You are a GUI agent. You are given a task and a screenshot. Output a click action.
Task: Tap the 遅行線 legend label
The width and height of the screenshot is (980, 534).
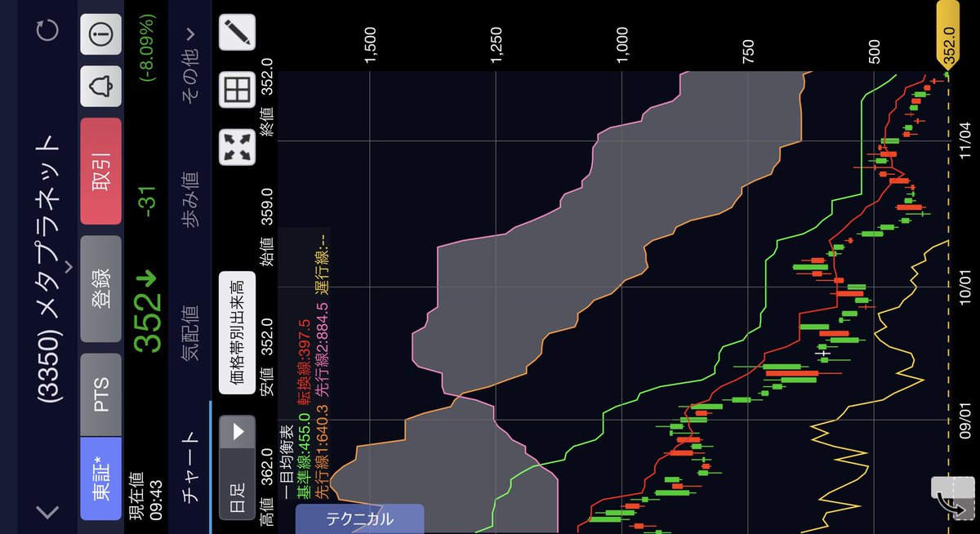(322, 266)
